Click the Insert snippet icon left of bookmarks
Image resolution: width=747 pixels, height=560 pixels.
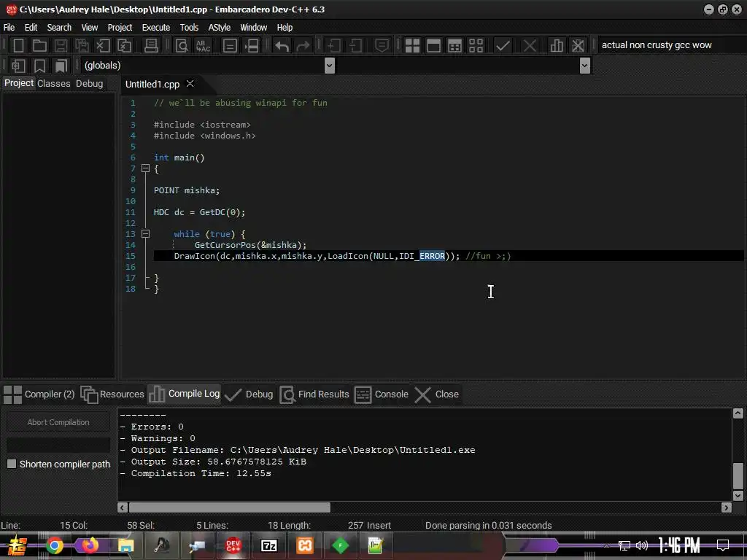pos(18,66)
